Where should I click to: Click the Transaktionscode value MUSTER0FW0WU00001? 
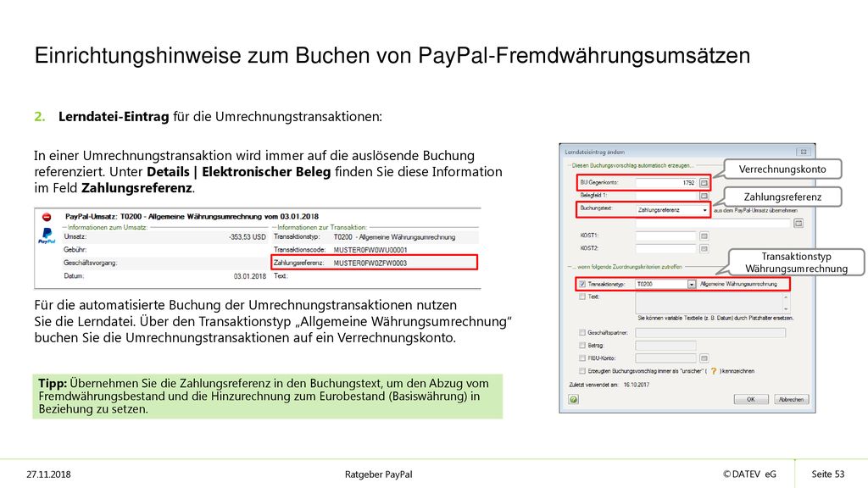[x=370, y=250]
